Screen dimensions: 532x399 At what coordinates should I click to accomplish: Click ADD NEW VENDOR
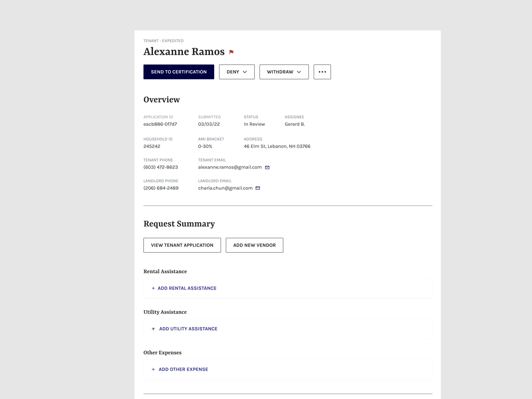[x=254, y=245]
